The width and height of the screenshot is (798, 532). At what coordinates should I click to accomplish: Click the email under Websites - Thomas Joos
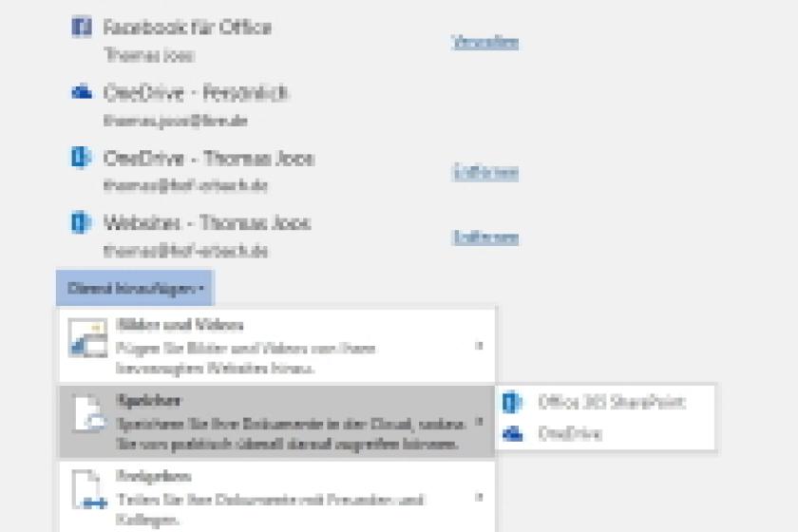click(185, 251)
